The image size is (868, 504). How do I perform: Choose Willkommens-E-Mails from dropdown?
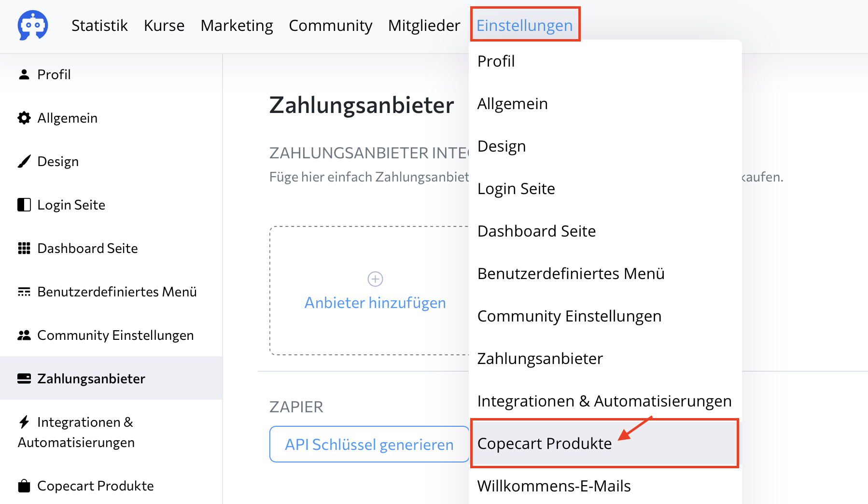click(554, 486)
